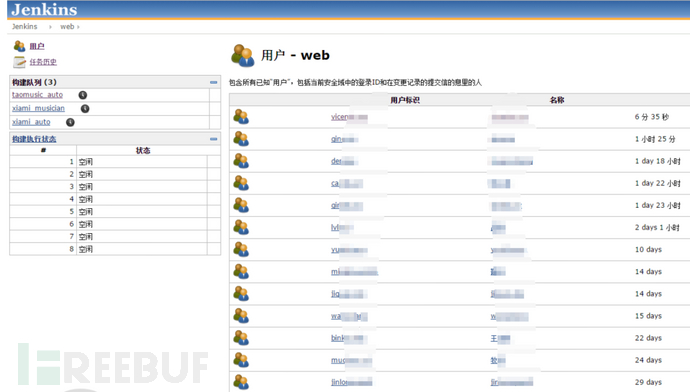Open user ID link starting with jinlo
The height and width of the screenshot is (392, 690).
352,382
